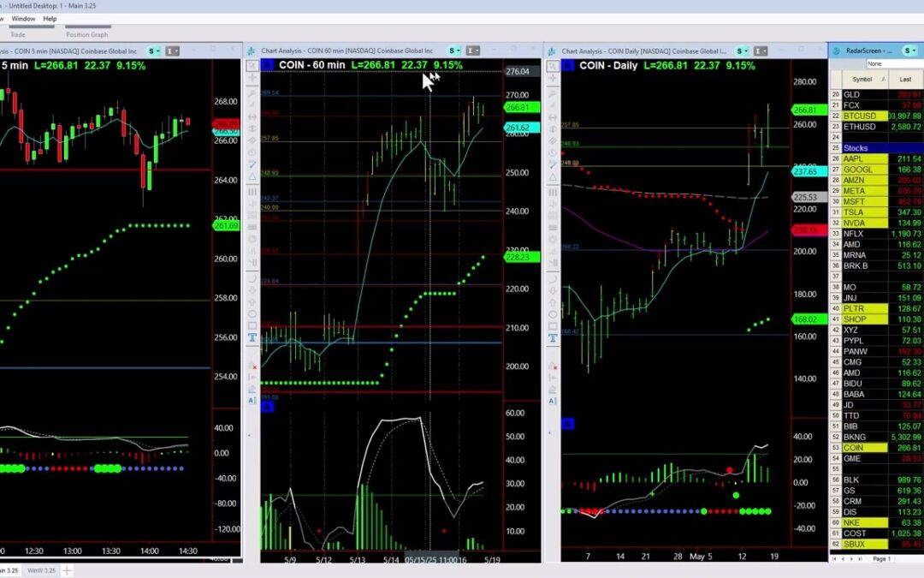Switch to the Trade tab

(x=18, y=34)
